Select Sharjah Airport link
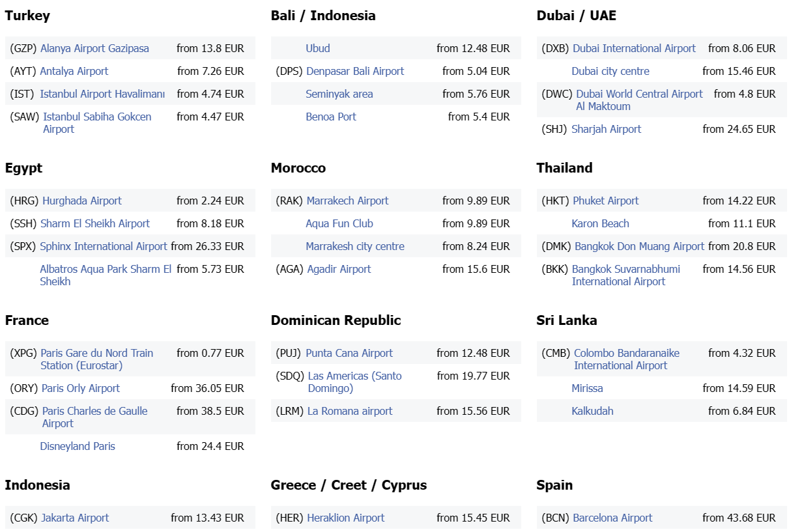The height and width of the screenshot is (532, 789). (x=606, y=129)
